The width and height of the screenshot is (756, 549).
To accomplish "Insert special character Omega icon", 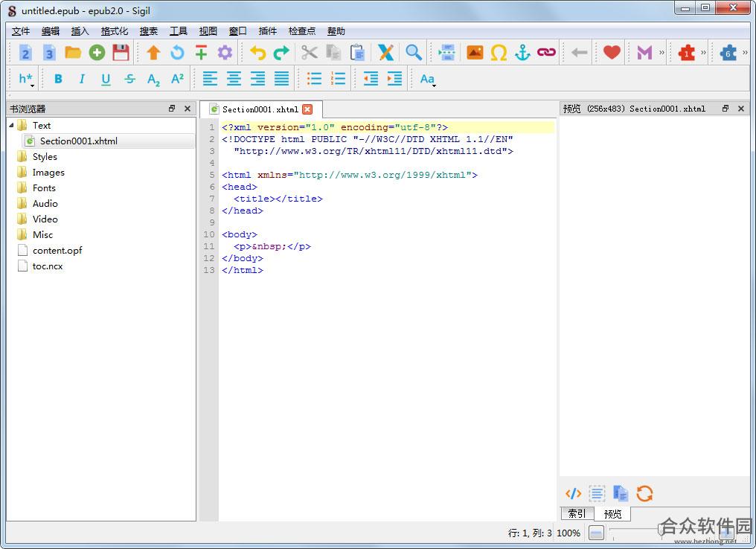I will tap(499, 53).
